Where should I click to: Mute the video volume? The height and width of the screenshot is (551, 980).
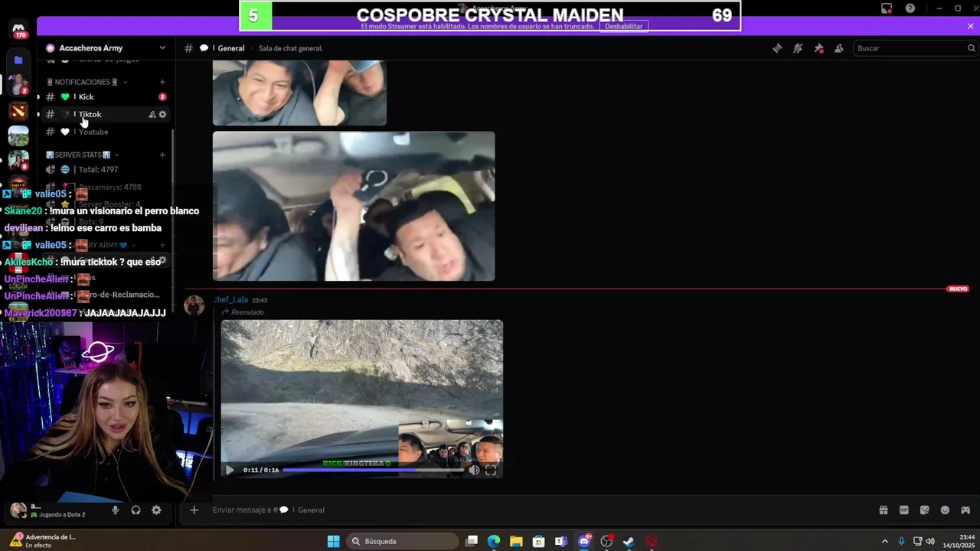coord(474,470)
